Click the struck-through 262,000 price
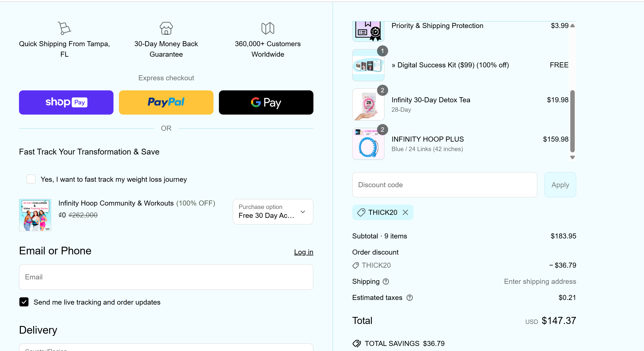The width and height of the screenshot is (644, 351). (x=83, y=215)
